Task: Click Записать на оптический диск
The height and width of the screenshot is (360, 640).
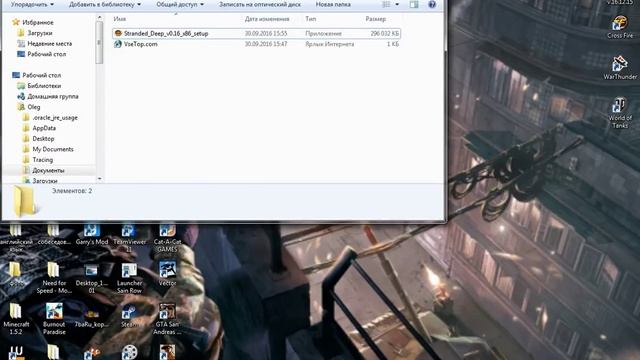Action: (x=260, y=4)
